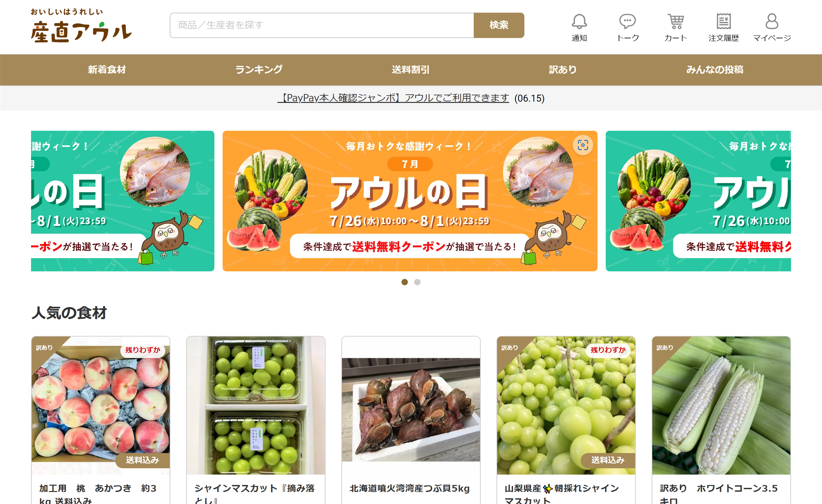Open the 訳あり menu item
This screenshot has width=822, height=504.
pyautogui.click(x=563, y=70)
